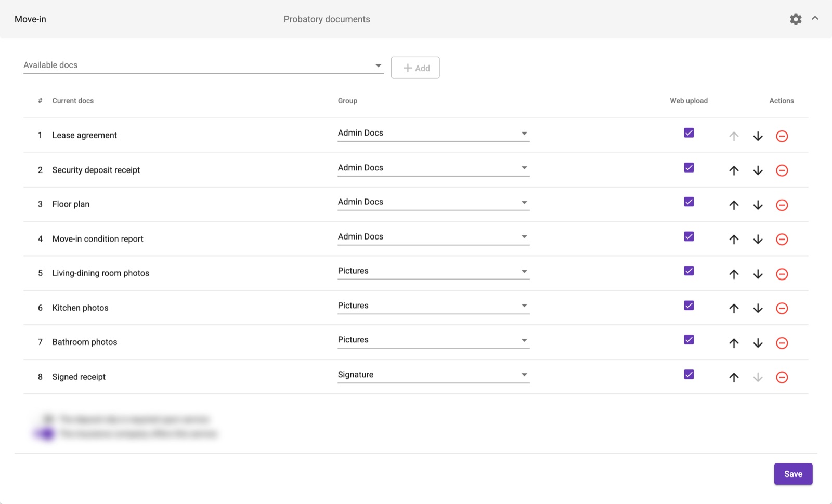Open the Signature group dropdown for Signed receipt
The image size is (832, 504).
coord(434,375)
